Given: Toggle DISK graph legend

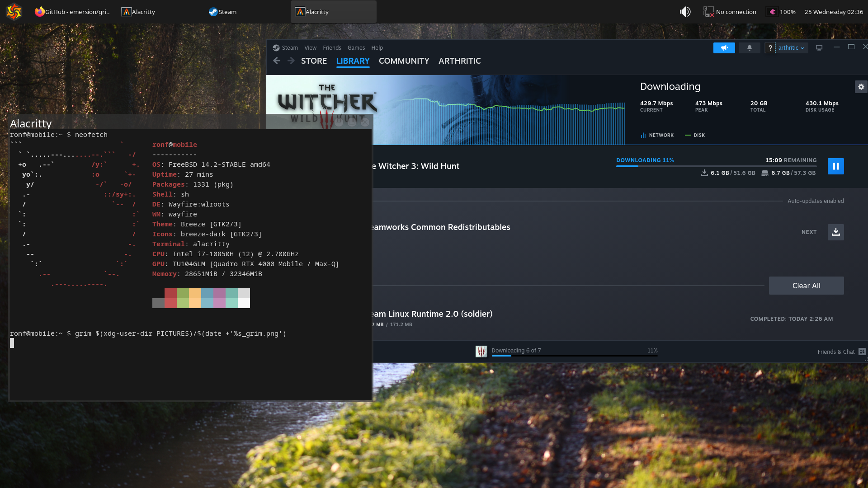Looking at the screenshot, I should [x=695, y=135].
